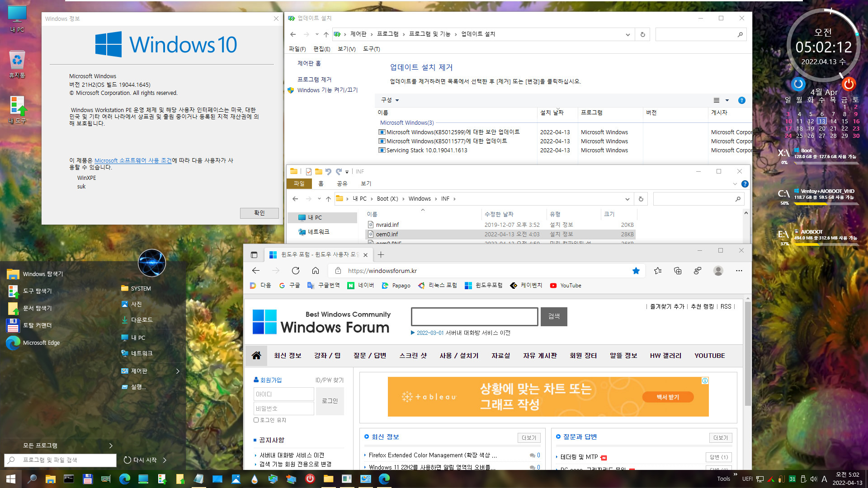Viewport: 868px width, 488px height.
Task: Select Servicing Stack 10.0.19041.1613 row
Action: (564, 150)
